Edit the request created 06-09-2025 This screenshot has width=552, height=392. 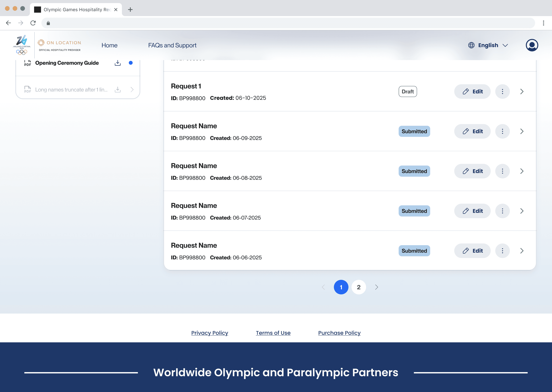click(x=472, y=131)
